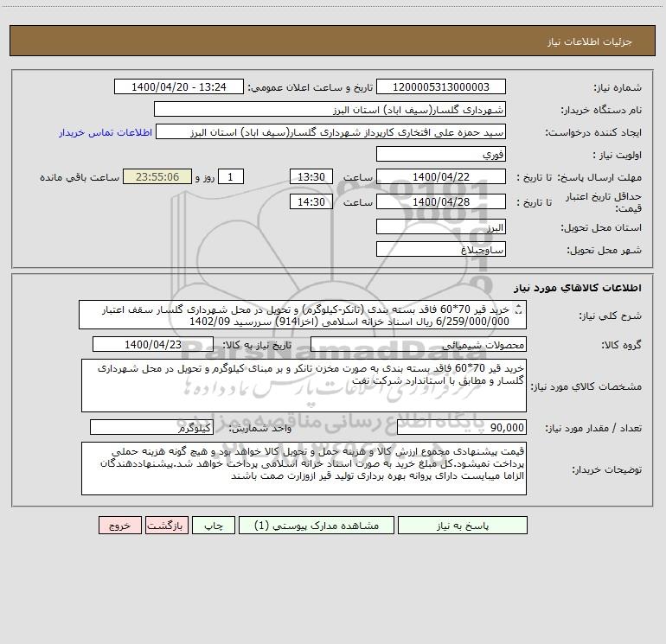Click the announcement date field 1400/04/20 - 13:24
Image resolution: width=666 pixels, height=644 pixels.
pyautogui.click(x=179, y=86)
